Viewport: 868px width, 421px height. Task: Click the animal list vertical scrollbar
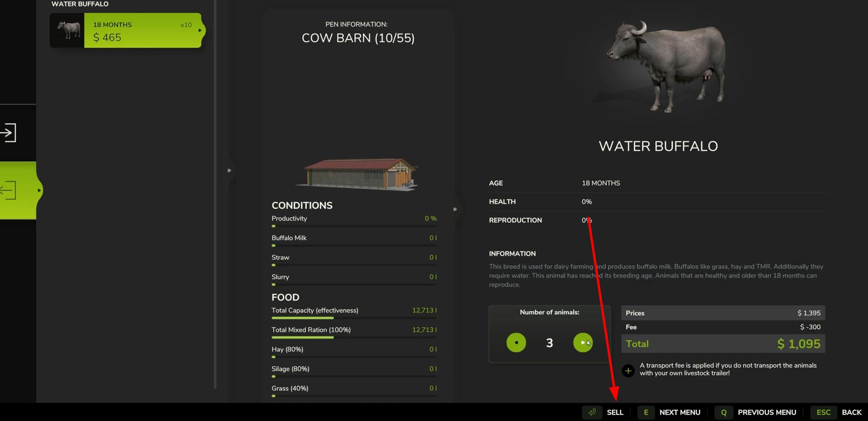(215, 194)
